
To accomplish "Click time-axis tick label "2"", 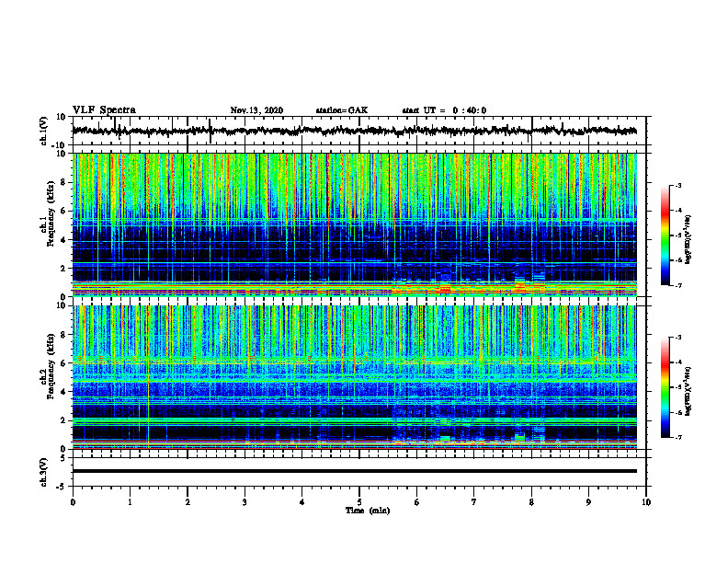I will 188,502.
